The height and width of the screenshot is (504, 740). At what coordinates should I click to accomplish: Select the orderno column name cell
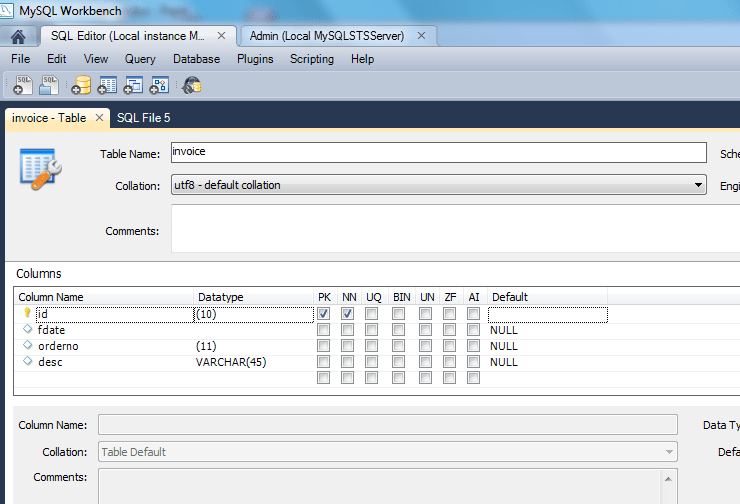pyautogui.click(x=115, y=346)
